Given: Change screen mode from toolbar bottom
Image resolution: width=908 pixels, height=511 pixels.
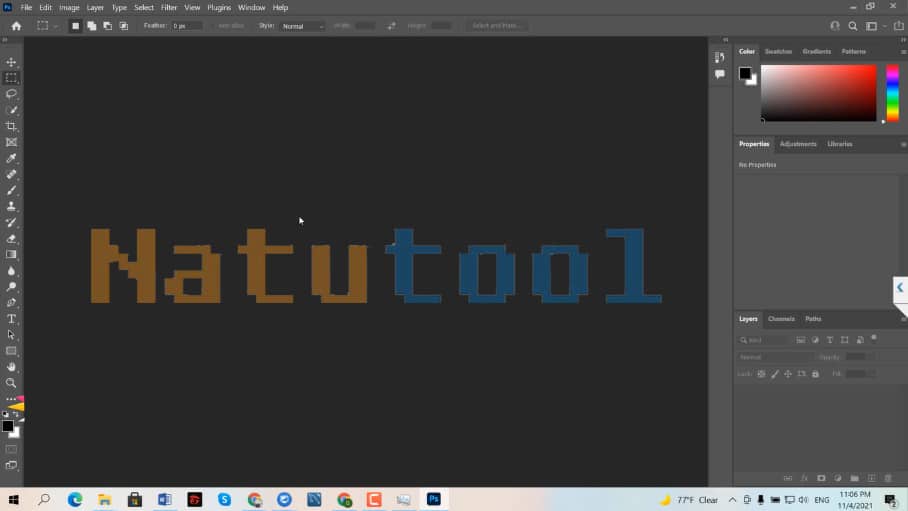Looking at the screenshot, I should click(11, 465).
